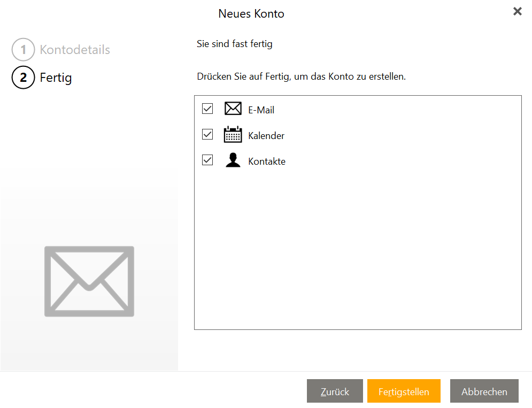Disable the E-Mail checkbox
Viewport: 532px width, 408px height.
tap(207, 109)
